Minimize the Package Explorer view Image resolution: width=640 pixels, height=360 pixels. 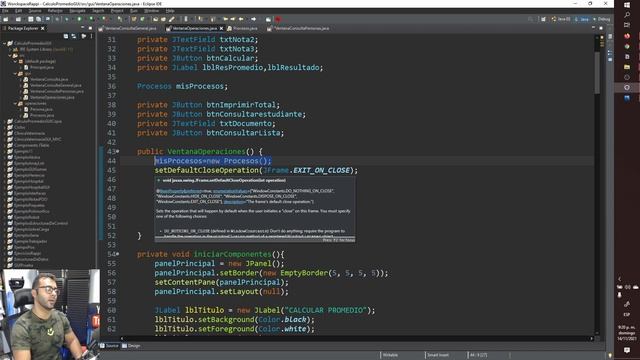[82, 28]
